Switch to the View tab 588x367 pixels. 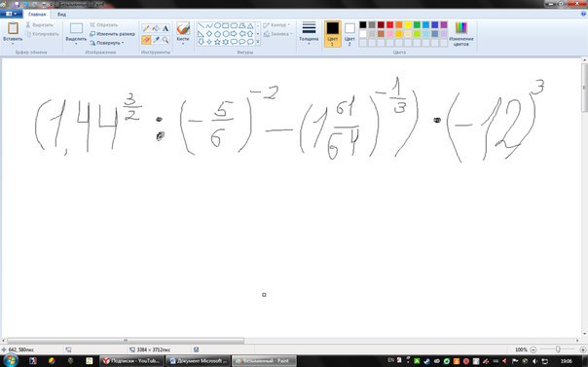pos(62,15)
